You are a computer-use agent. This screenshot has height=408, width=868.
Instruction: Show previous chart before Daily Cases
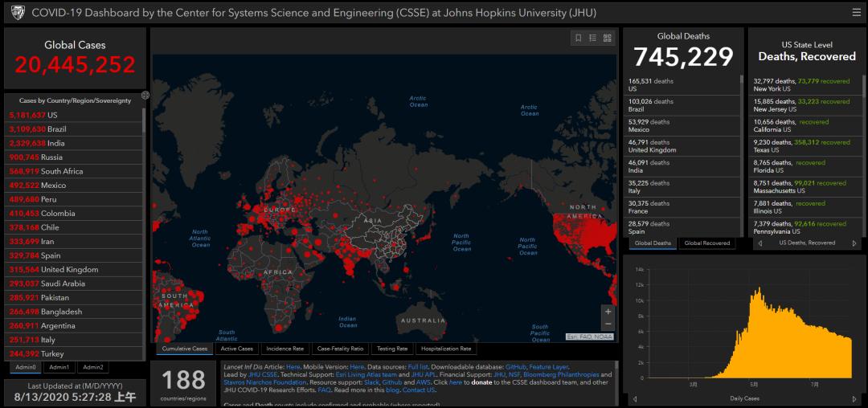635,398
